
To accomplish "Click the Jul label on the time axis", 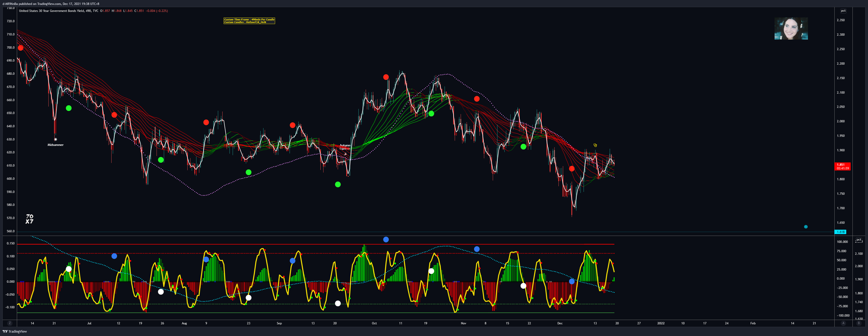I will pos(89,323).
